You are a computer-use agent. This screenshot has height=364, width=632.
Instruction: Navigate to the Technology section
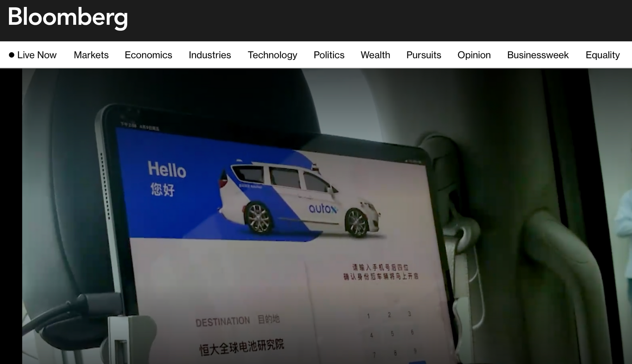[x=273, y=55]
